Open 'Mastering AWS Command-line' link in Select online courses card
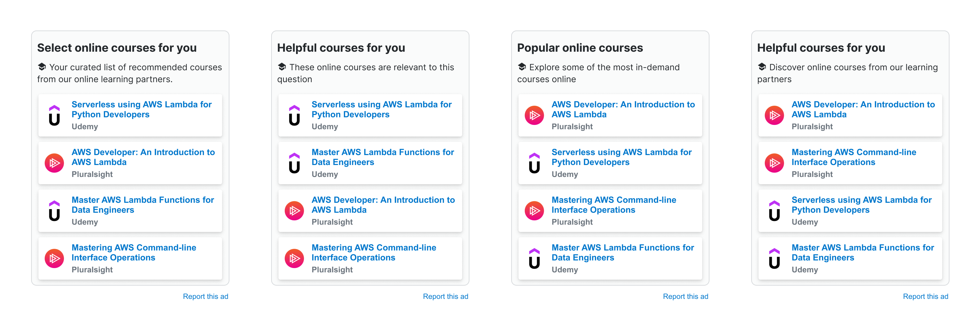 (x=134, y=252)
